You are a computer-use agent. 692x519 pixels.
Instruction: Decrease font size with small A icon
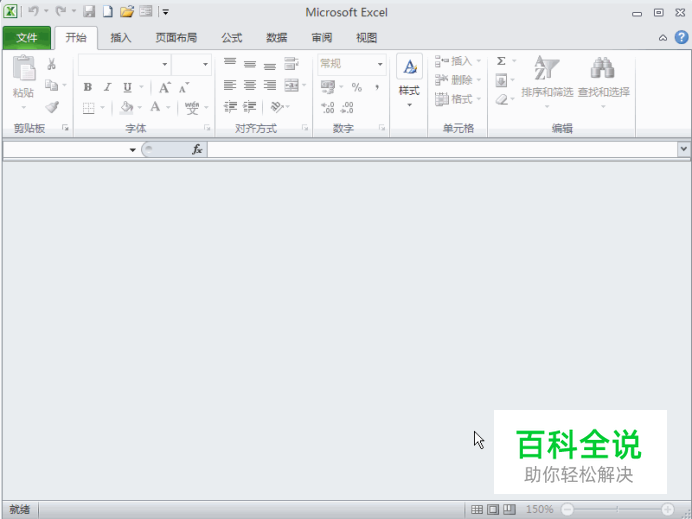(184, 87)
